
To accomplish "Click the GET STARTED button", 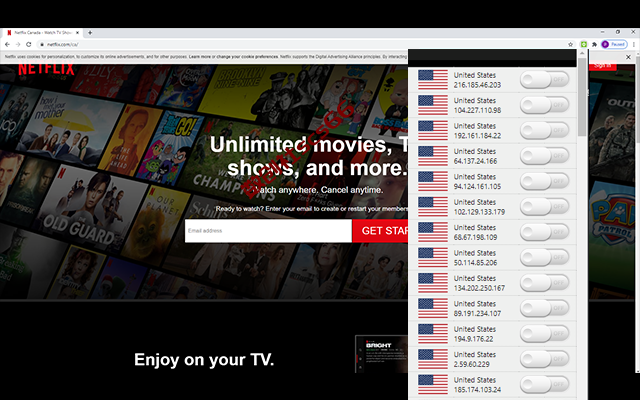I will coord(380,231).
